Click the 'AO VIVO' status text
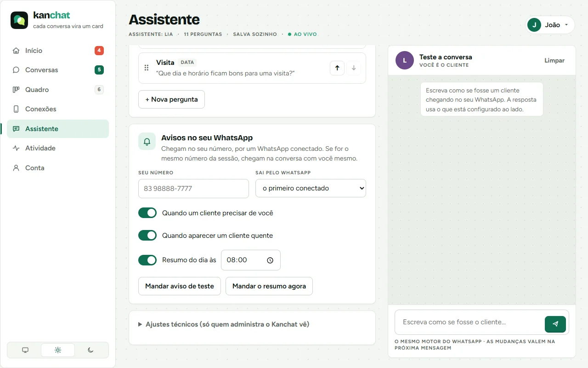Viewport: 588px width, 368px height. tap(305, 34)
